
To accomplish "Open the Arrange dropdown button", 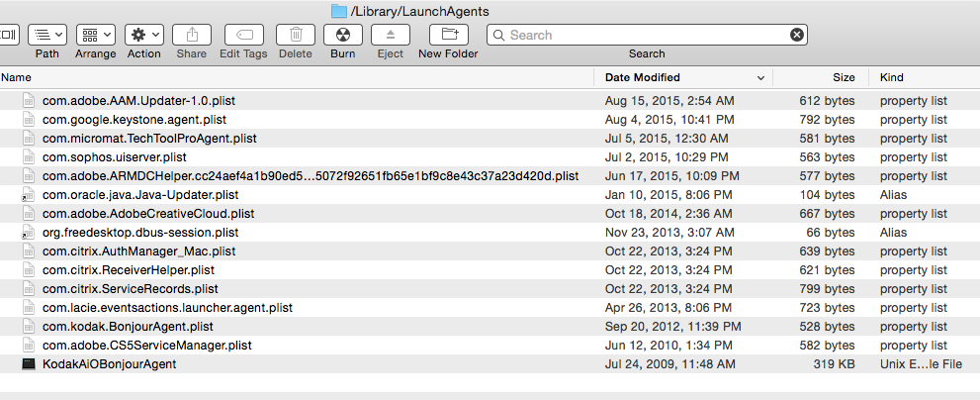I will coord(96,35).
